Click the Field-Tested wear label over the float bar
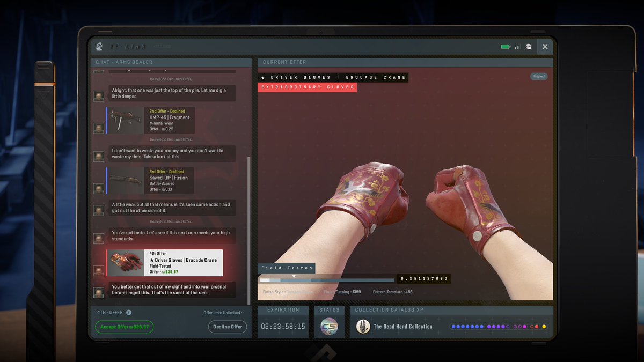 [286, 268]
